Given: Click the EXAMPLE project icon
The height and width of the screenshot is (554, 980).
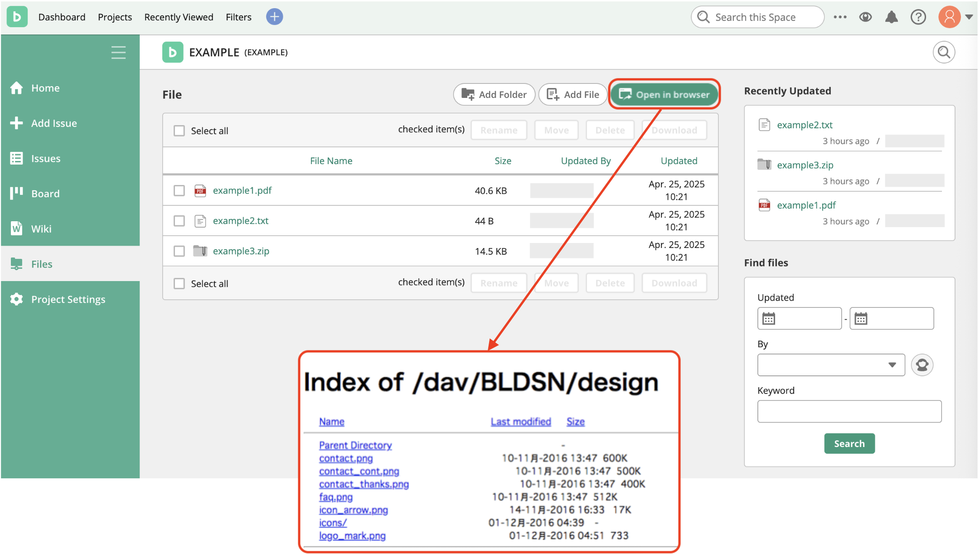Looking at the screenshot, I should 173,52.
